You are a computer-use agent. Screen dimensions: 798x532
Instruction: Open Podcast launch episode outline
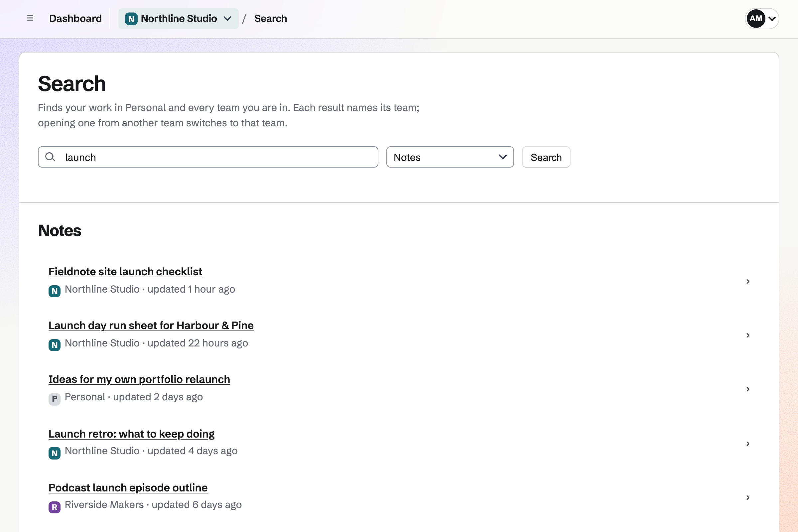(128, 488)
